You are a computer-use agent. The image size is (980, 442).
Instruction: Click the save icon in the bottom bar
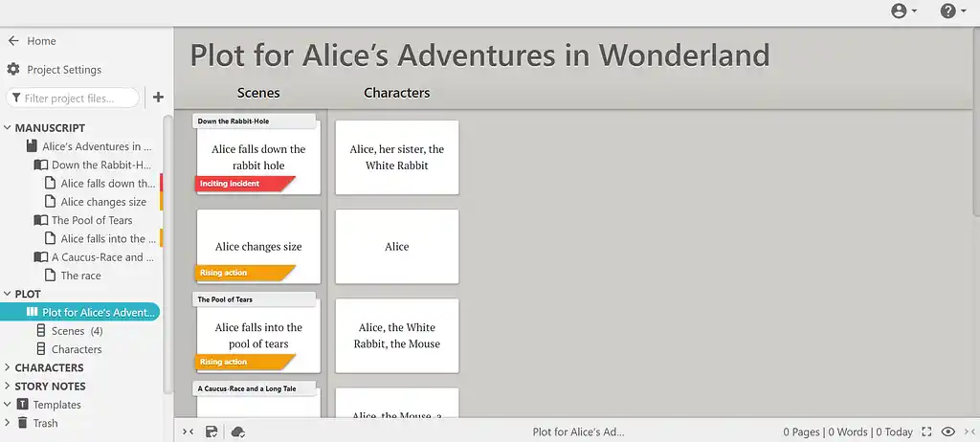coord(212,432)
